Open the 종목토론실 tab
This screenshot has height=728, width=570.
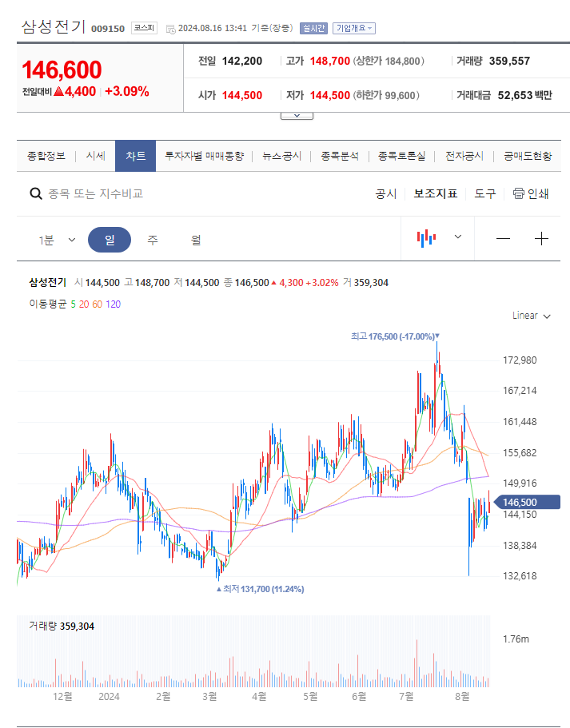coord(402,156)
